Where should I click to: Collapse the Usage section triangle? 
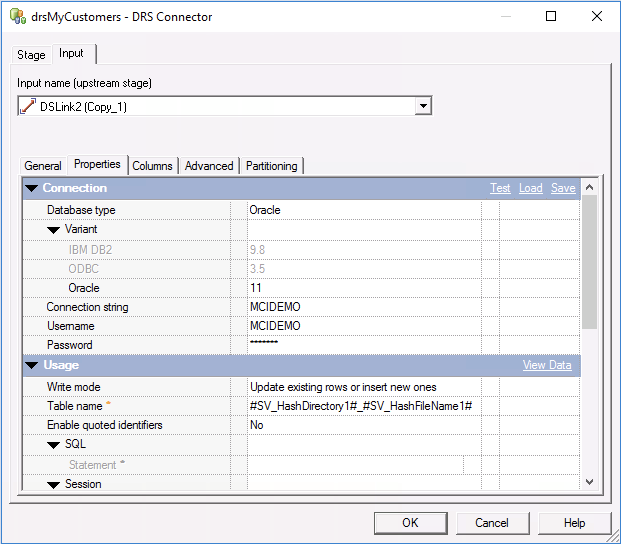click(x=32, y=366)
